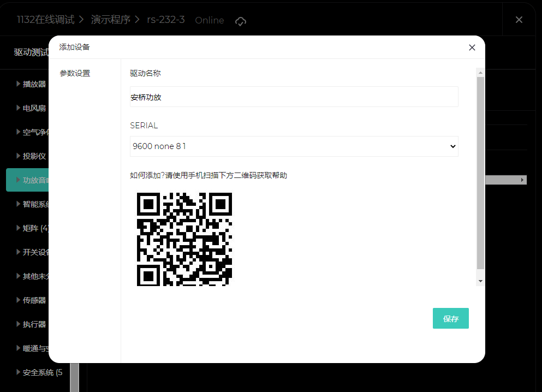The height and width of the screenshot is (392, 542).
Task: Expand the 投影仪 category
Action: (x=19, y=156)
